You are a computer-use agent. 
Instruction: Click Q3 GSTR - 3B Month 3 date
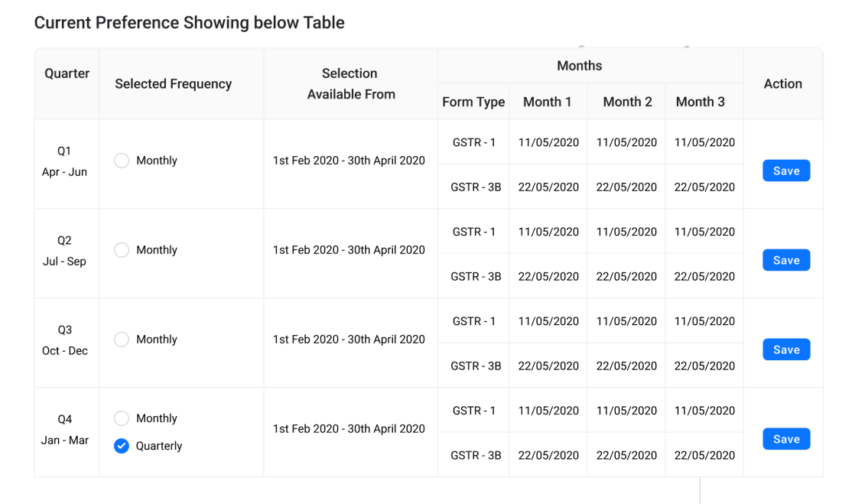[704, 366]
